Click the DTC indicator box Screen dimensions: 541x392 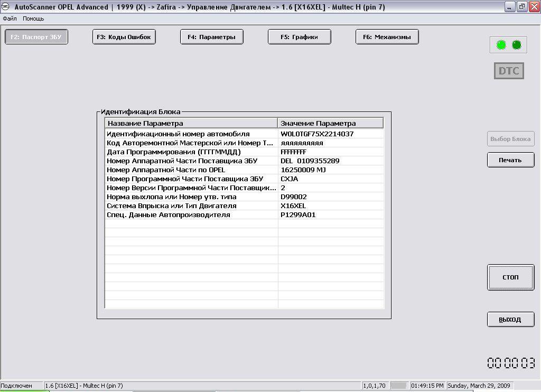509,71
